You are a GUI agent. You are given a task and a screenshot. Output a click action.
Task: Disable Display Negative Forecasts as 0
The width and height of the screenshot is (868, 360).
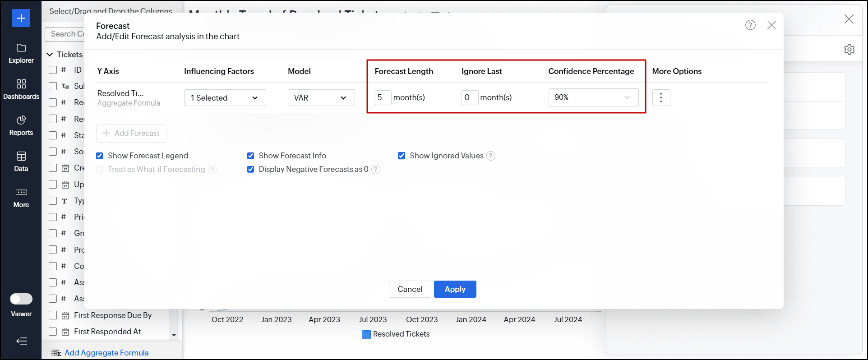tap(251, 170)
